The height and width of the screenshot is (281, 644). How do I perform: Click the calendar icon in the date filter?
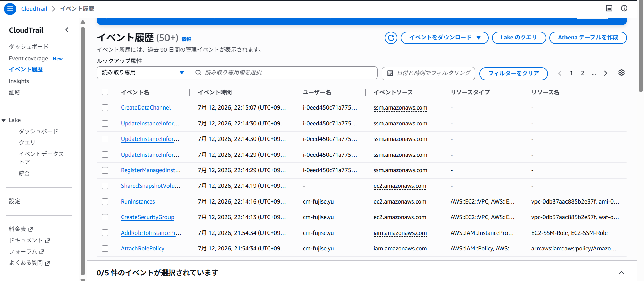point(390,73)
